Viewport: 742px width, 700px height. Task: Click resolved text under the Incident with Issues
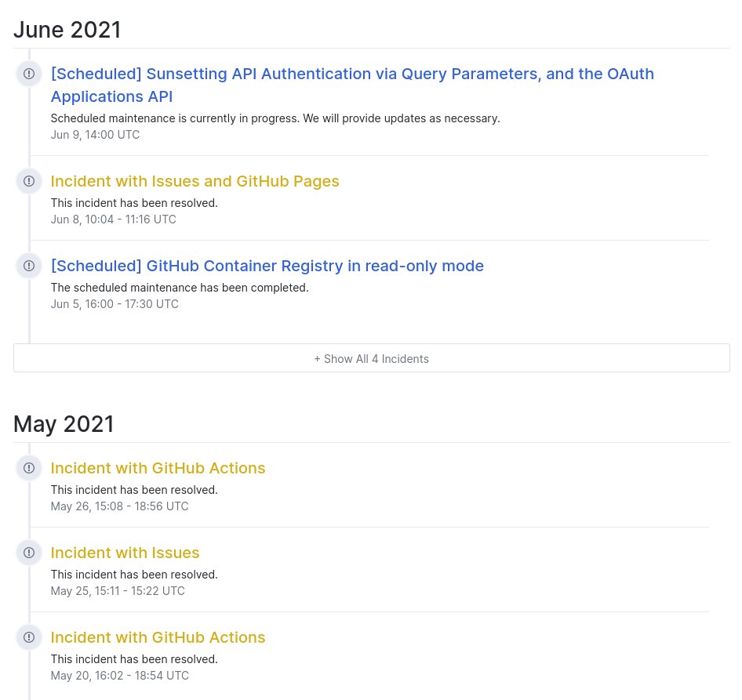tap(134, 575)
